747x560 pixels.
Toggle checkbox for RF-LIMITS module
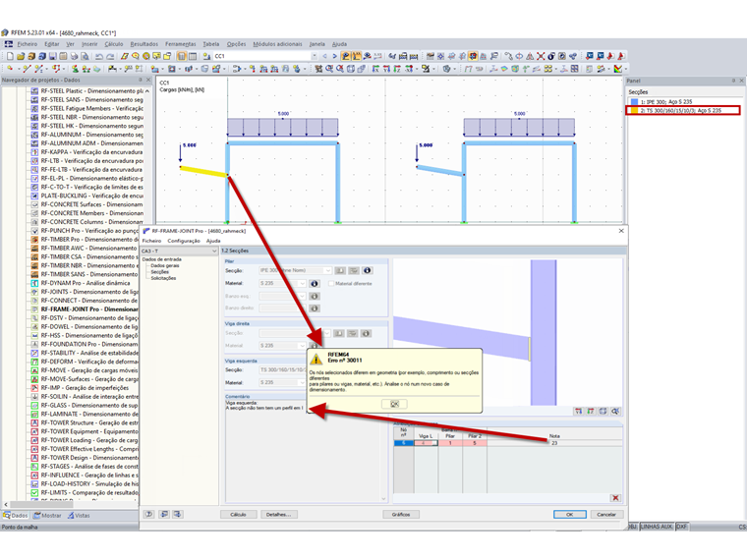[x=34, y=492]
